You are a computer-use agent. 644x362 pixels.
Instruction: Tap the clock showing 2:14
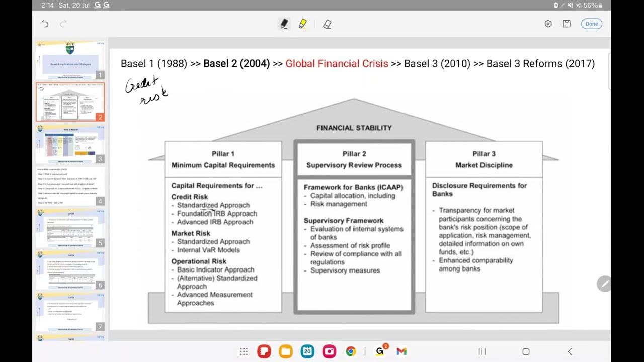click(47, 5)
